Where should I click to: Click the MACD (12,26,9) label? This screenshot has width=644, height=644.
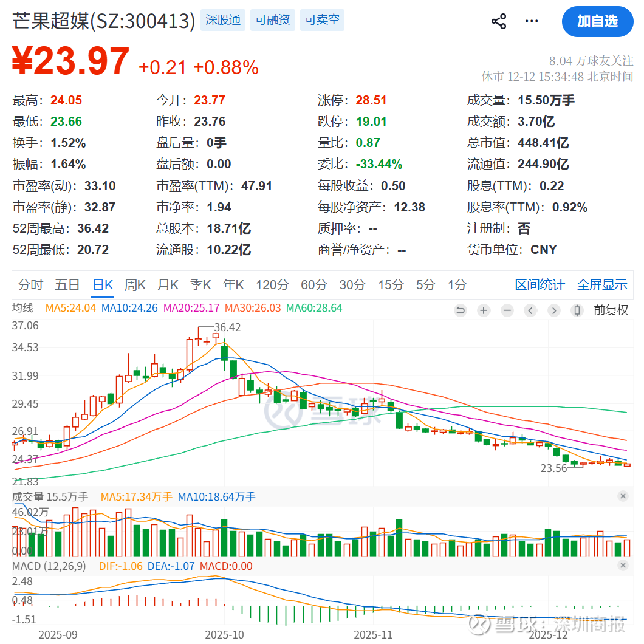49,566
